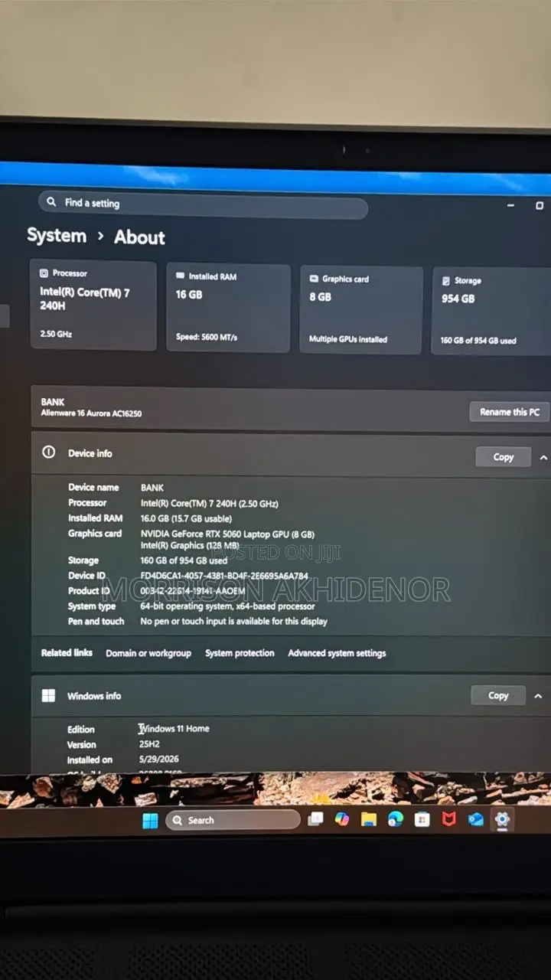Open Domain or workgroup link

click(148, 653)
